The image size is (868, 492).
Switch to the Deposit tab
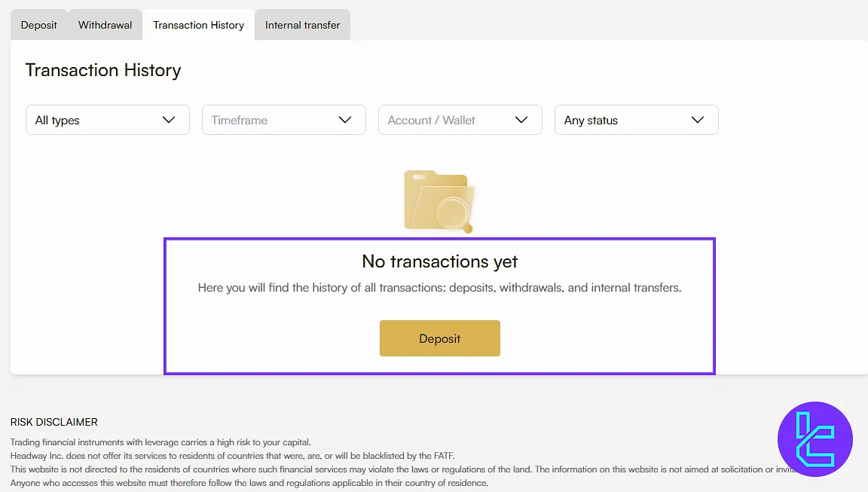pyautogui.click(x=39, y=25)
